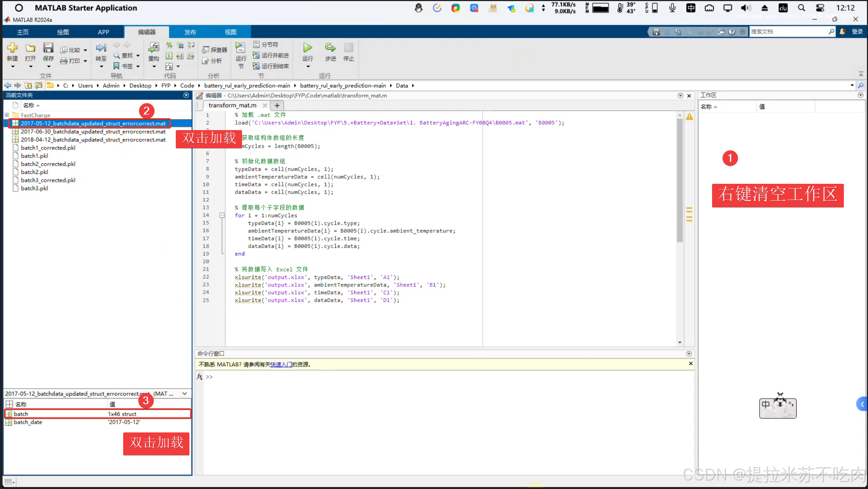Image resolution: width=868 pixels, height=489 pixels.
Task: Switch to the Publish (发布) tab
Action: pyautogui.click(x=190, y=32)
